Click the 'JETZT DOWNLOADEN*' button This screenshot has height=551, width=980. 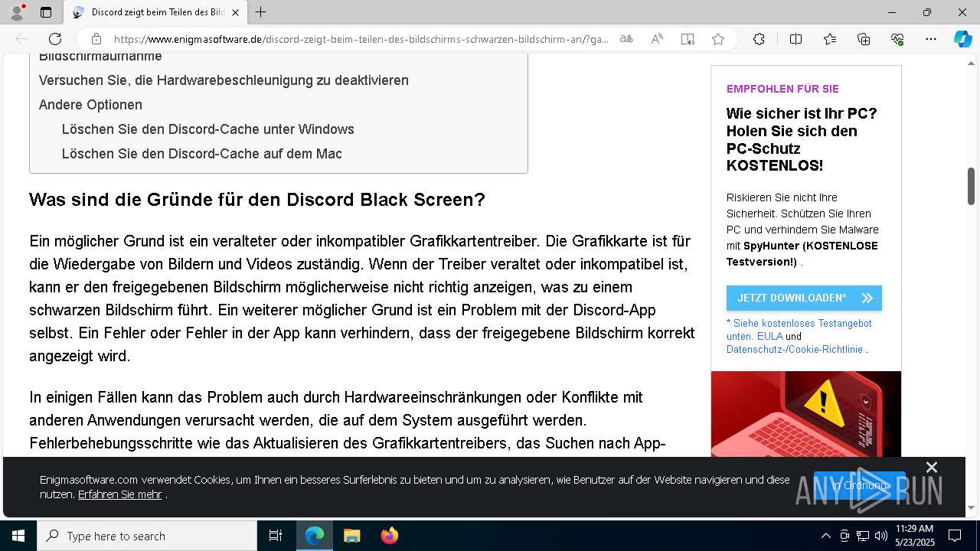pos(804,298)
